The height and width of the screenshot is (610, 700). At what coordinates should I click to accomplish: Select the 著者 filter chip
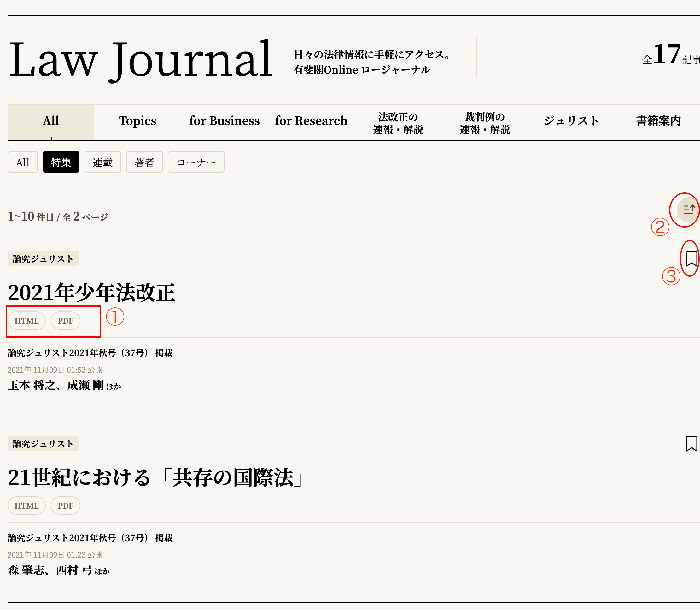coord(144,162)
